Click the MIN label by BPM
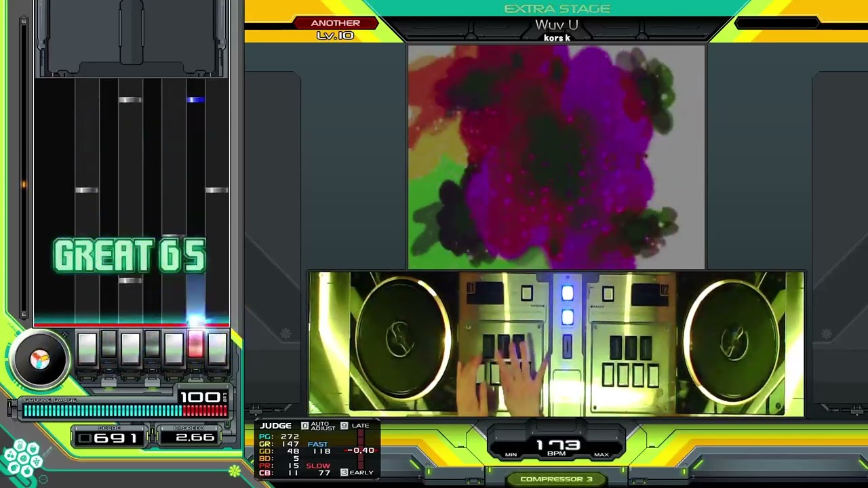The image size is (868, 488). (511, 455)
